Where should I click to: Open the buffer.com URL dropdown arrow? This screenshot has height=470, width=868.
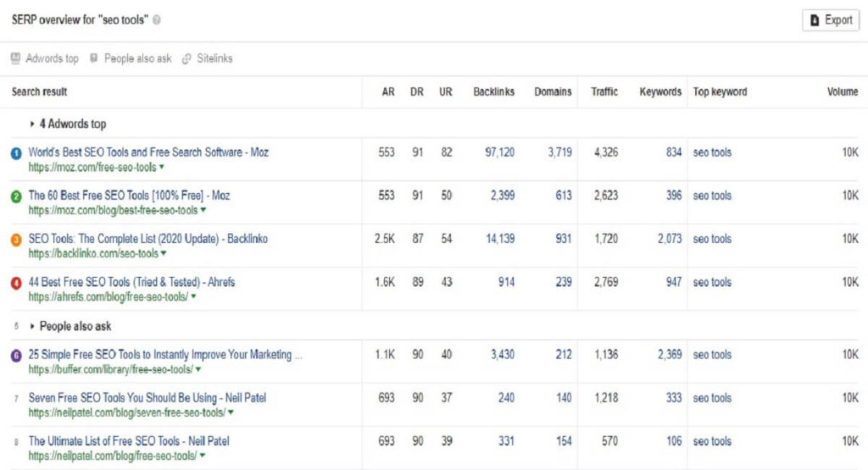(x=198, y=369)
